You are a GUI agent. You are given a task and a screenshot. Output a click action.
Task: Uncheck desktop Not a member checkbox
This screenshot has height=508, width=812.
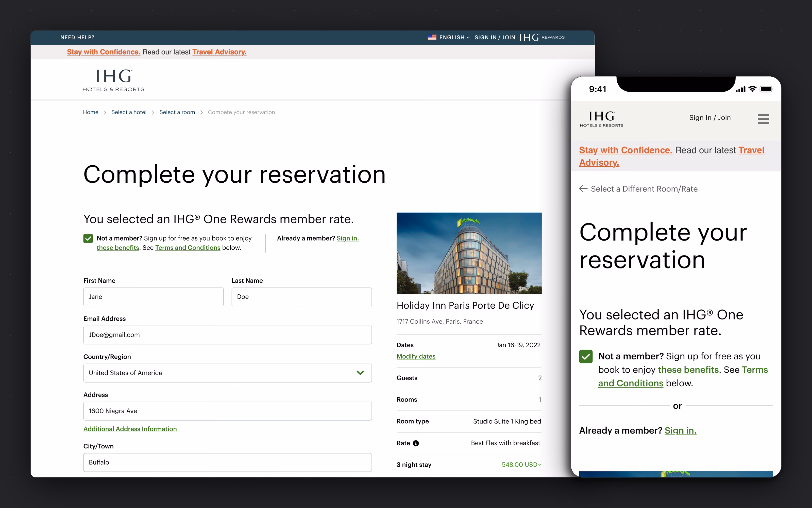[x=88, y=239]
